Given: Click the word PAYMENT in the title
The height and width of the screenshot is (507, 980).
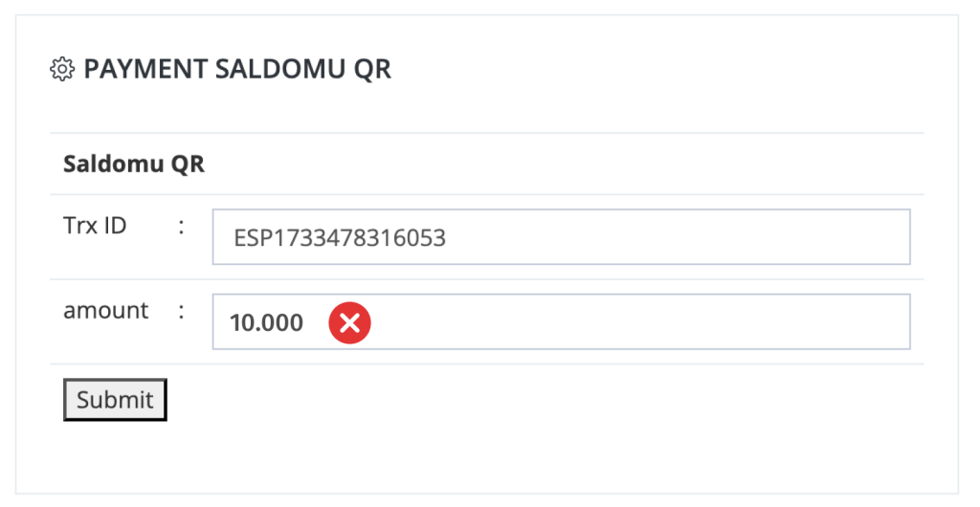Looking at the screenshot, I should tap(145, 69).
